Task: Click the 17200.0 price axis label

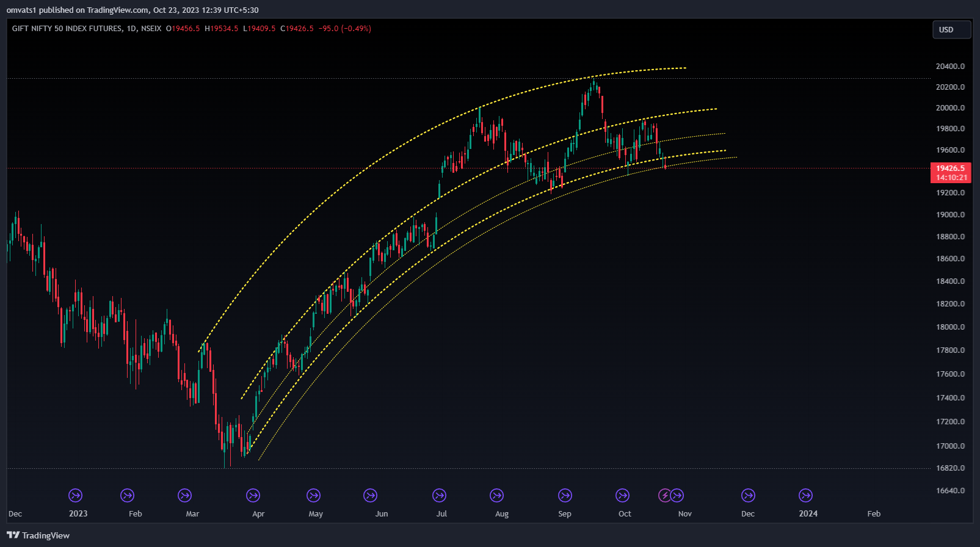Action: point(950,421)
